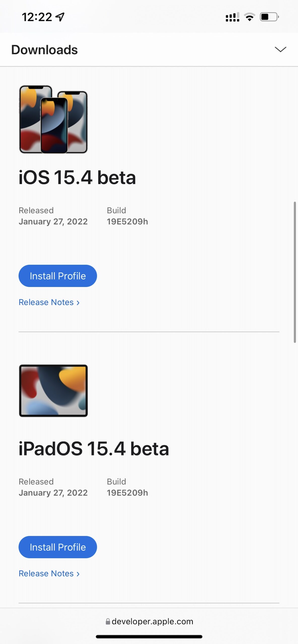Tap the iOS build number 19E5209h
Screen dimensions: 298x644
click(x=127, y=221)
